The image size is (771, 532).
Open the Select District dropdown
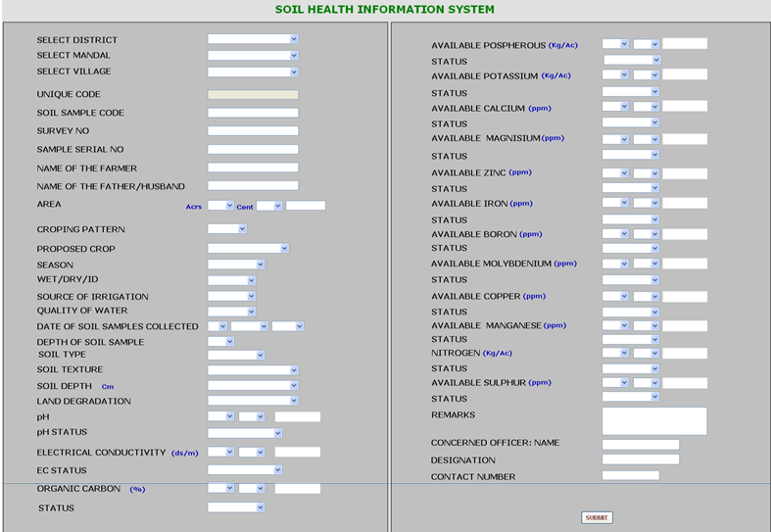click(x=253, y=39)
